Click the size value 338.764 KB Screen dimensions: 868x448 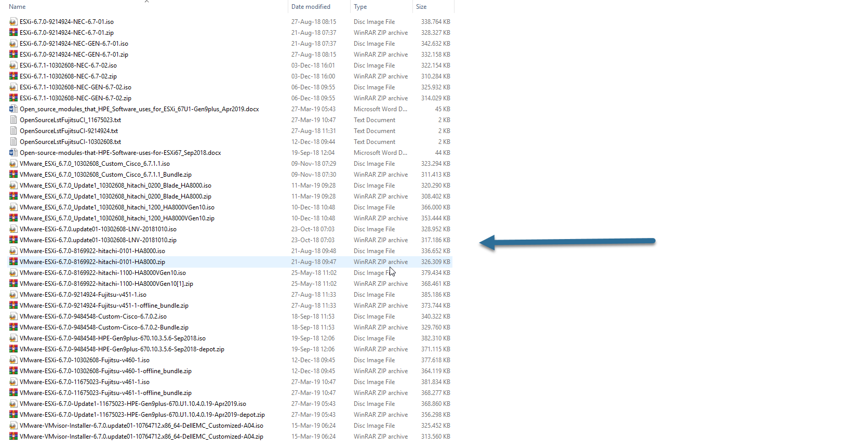(x=436, y=22)
